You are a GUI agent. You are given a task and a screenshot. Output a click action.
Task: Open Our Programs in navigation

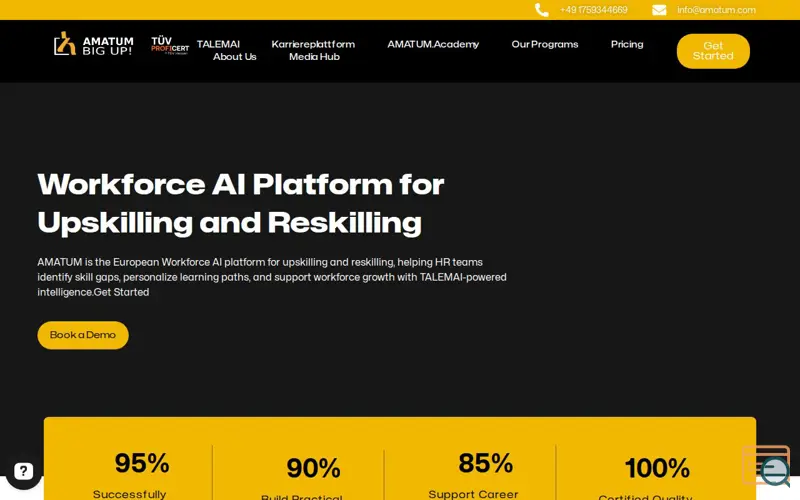click(544, 44)
